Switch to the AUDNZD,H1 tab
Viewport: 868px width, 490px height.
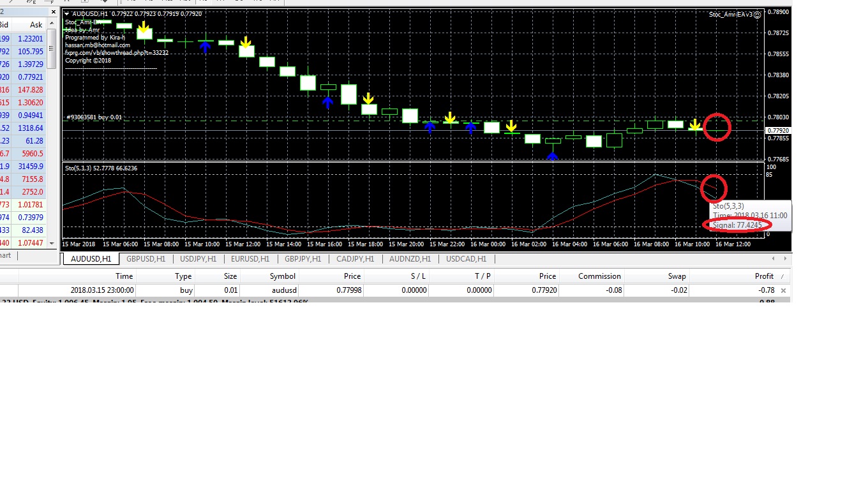point(410,259)
